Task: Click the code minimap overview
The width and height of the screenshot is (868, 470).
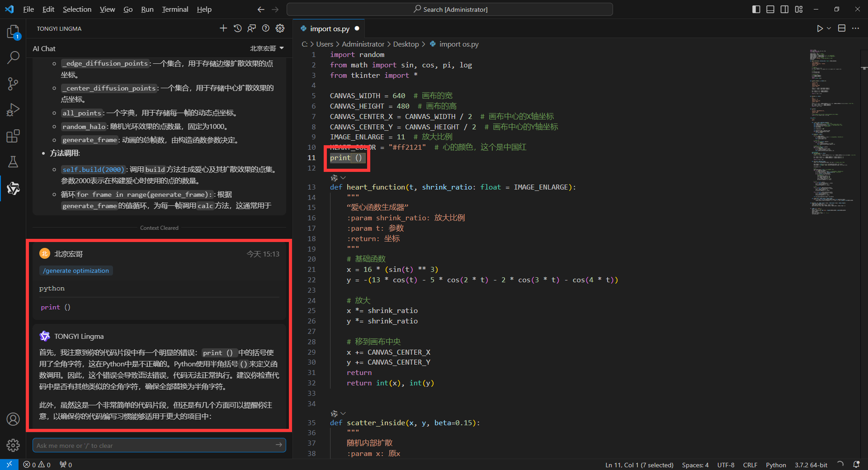Action: [x=832, y=131]
